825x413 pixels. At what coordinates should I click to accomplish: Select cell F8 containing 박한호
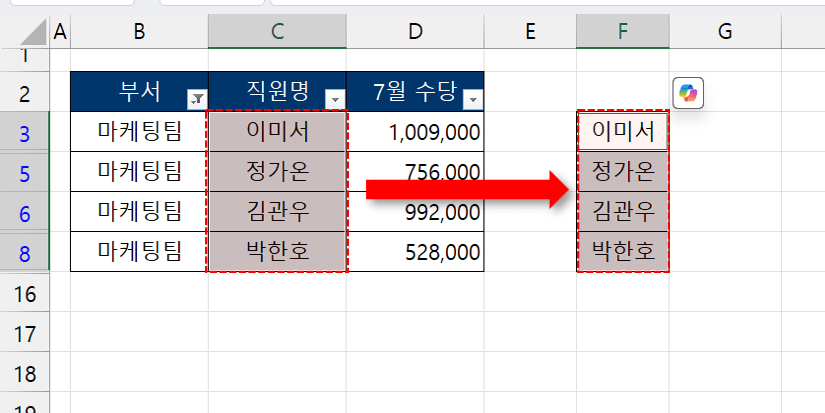623,251
